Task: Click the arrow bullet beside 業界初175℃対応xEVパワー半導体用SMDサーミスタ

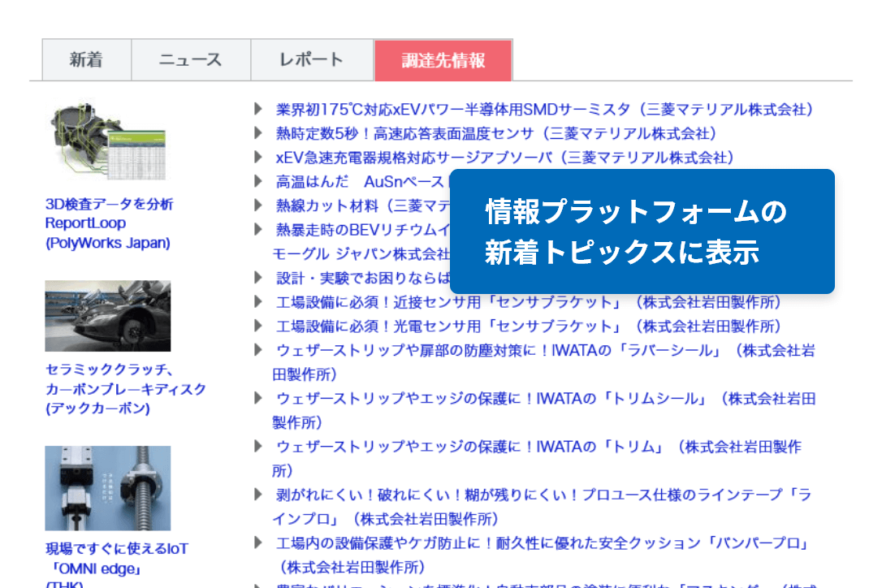Action: [x=257, y=109]
